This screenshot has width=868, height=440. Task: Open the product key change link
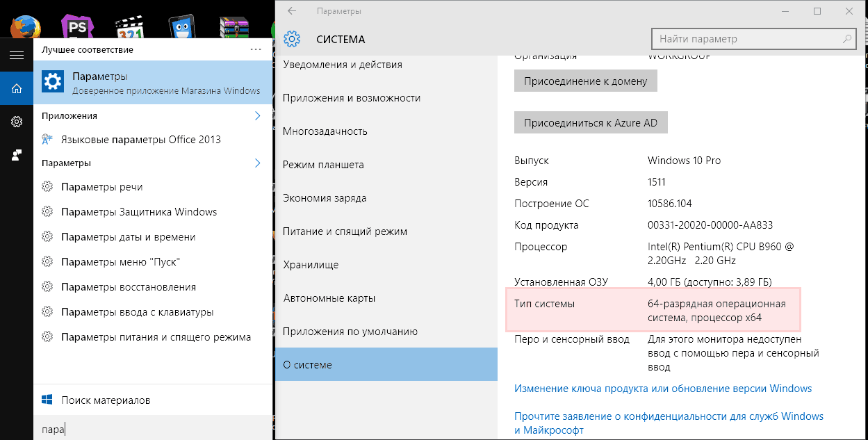pos(662,389)
